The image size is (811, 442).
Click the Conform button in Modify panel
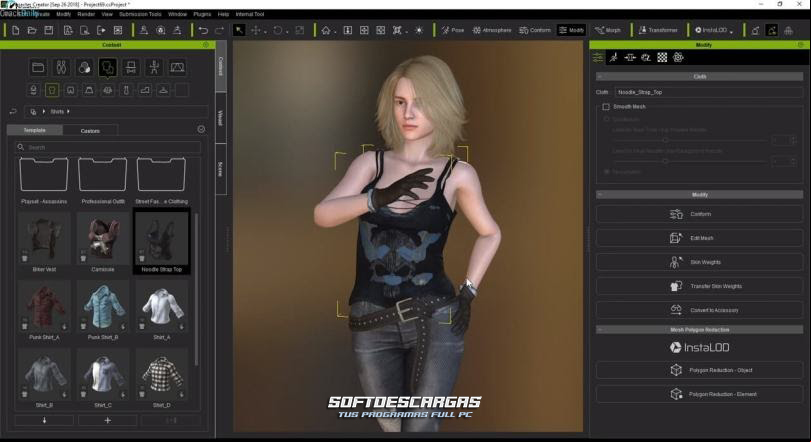tap(700, 214)
